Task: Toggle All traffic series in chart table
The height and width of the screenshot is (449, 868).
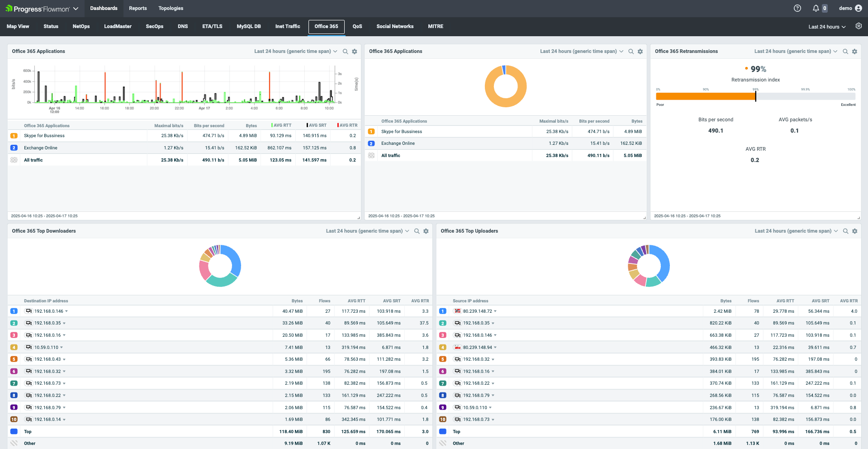Action: click(x=14, y=160)
